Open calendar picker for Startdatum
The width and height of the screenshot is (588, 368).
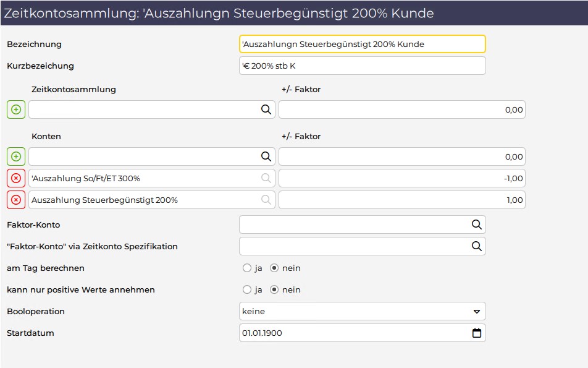point(477,333)
